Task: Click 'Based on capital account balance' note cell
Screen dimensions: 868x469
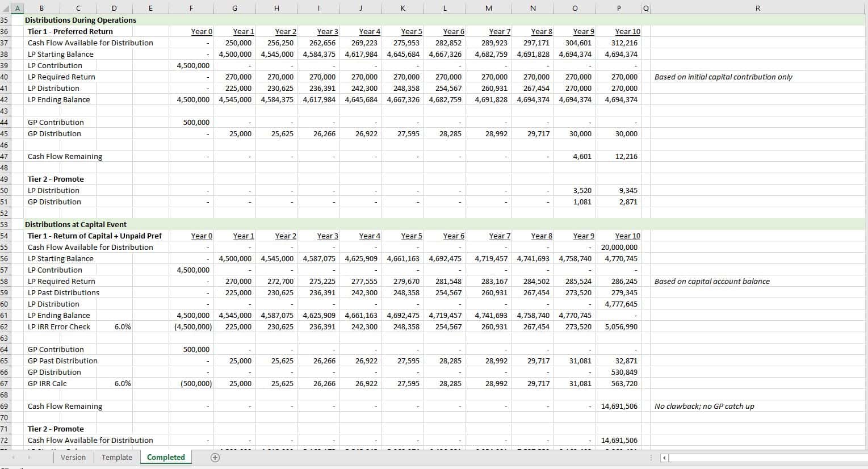Action: (712, 281)
